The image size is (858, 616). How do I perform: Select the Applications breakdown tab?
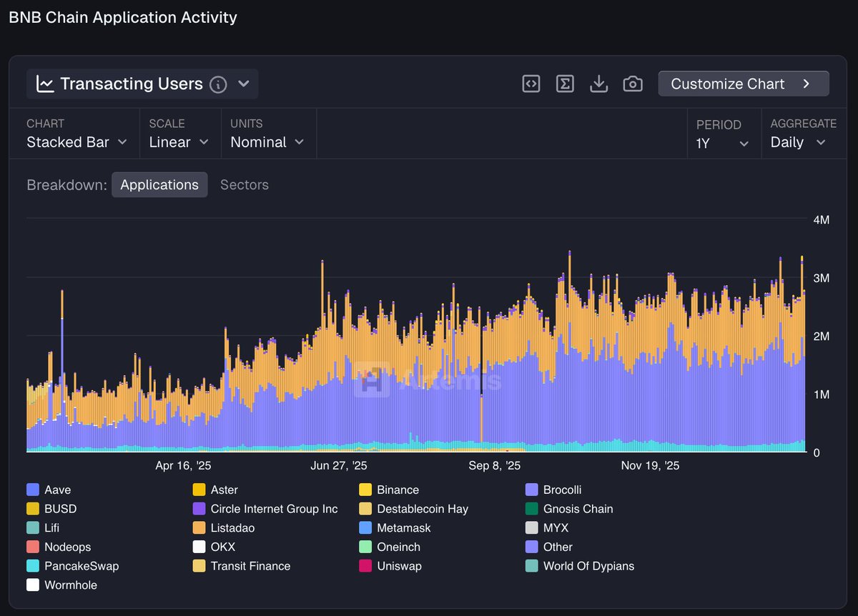(x=159, y=184)
